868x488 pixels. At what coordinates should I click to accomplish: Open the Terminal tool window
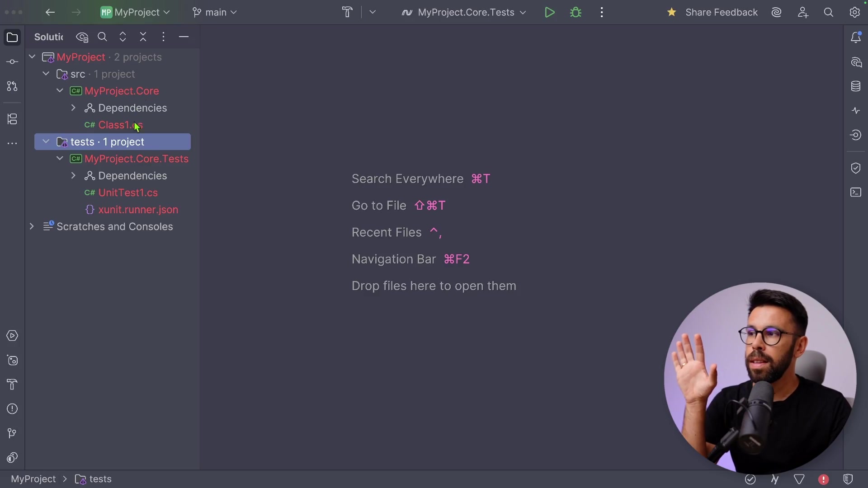click(856, 192)
